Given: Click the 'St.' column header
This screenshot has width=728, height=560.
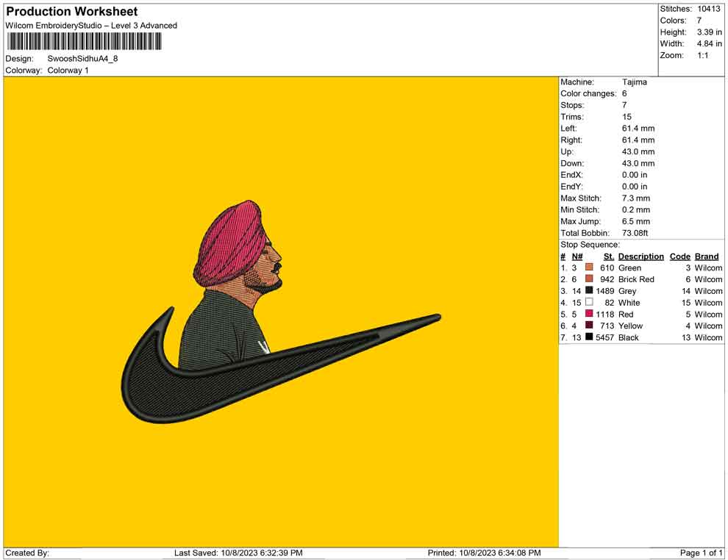Looking at the screenshot, I should [x=609, y=256].
